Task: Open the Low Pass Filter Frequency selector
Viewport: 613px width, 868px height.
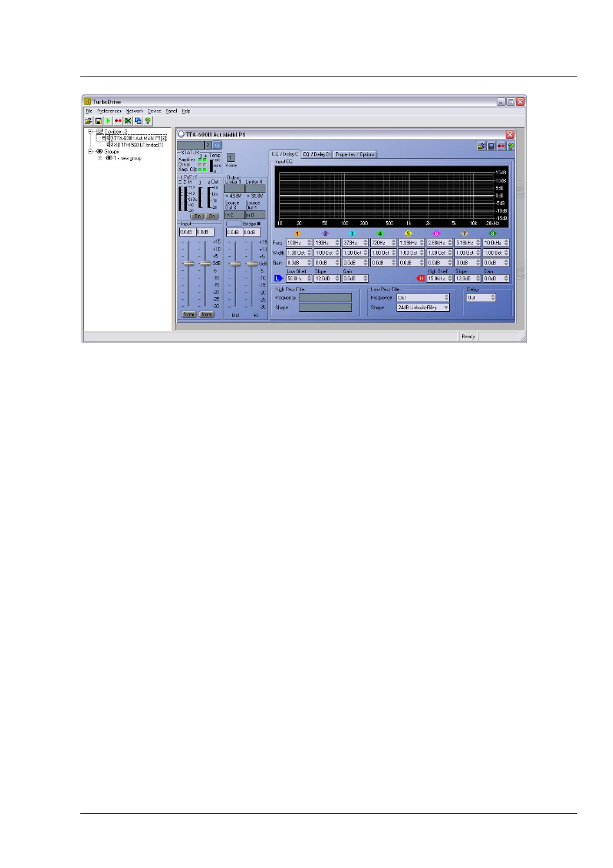Action: point(423,298)
